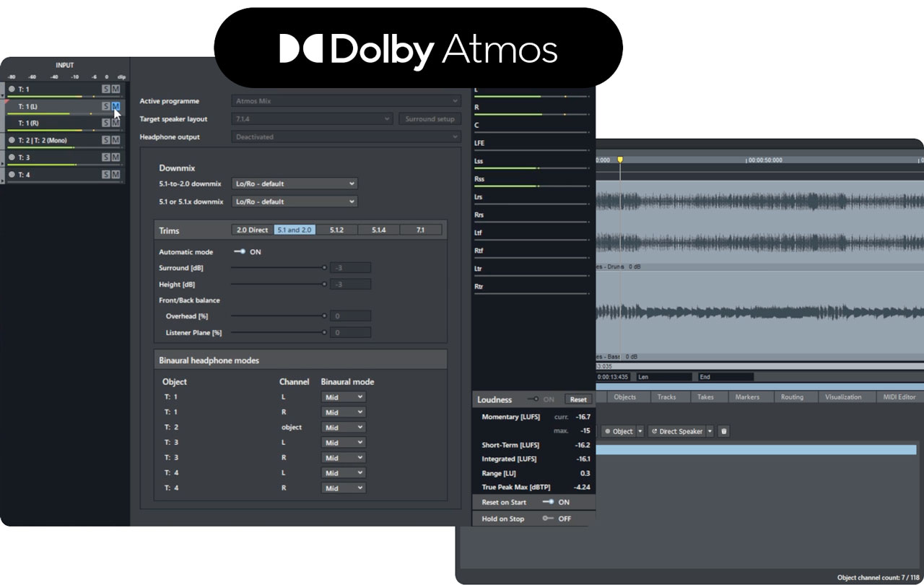The width and height of the screenshot is (924, 585).
Task: Click the Overhead [%] slider handle
Action: [x=324, y=316]
